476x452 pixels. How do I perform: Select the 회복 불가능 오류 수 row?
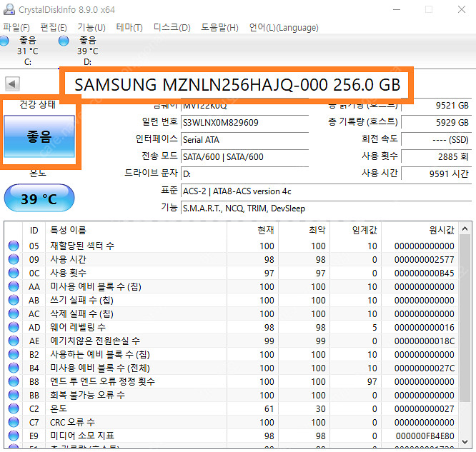(x=232, y=395)
